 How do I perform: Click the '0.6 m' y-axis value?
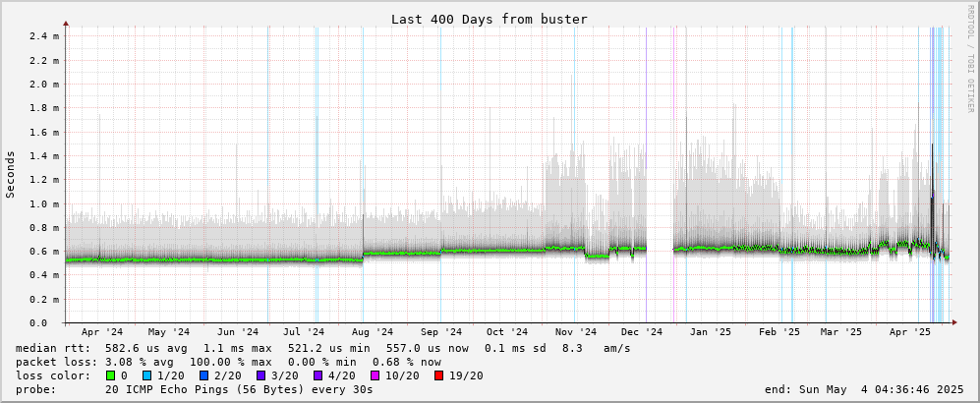click(x=44, y=252)
